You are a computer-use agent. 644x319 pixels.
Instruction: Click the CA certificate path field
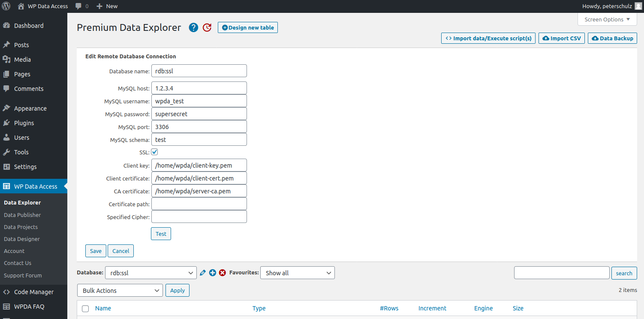click(199, 191)
